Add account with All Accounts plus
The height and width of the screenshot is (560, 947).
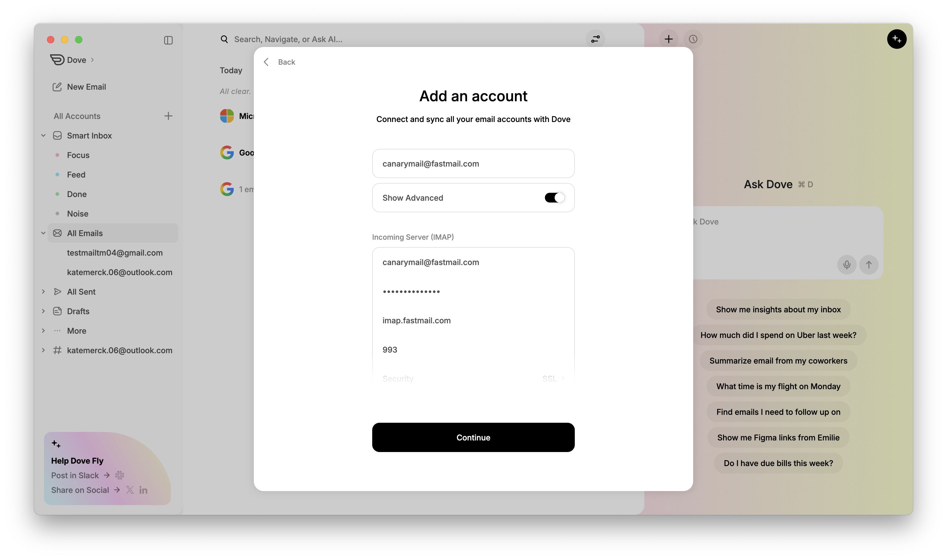(168, 116)
